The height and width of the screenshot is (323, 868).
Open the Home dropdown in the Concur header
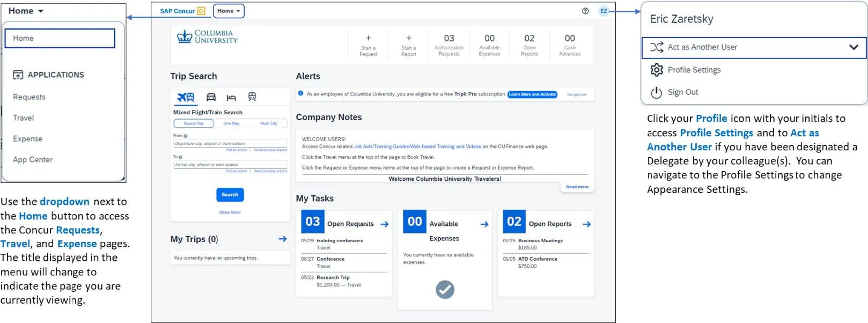tap(229, 11)
